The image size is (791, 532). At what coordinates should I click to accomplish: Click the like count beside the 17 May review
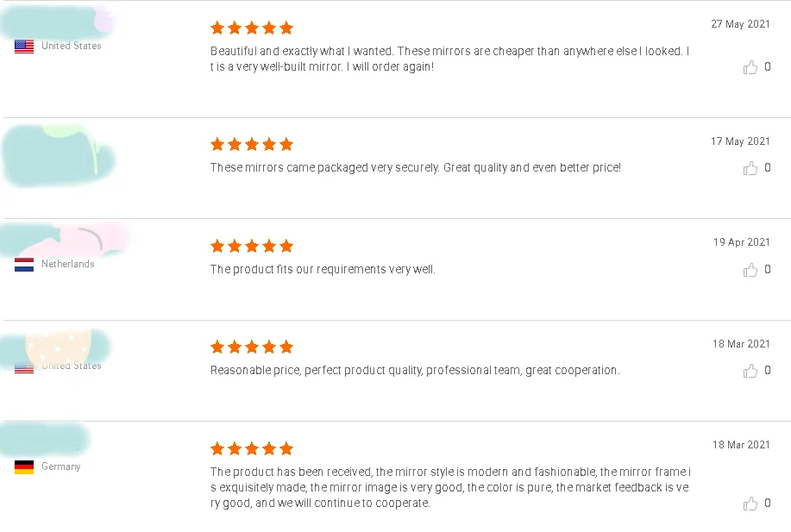point(768,168)
